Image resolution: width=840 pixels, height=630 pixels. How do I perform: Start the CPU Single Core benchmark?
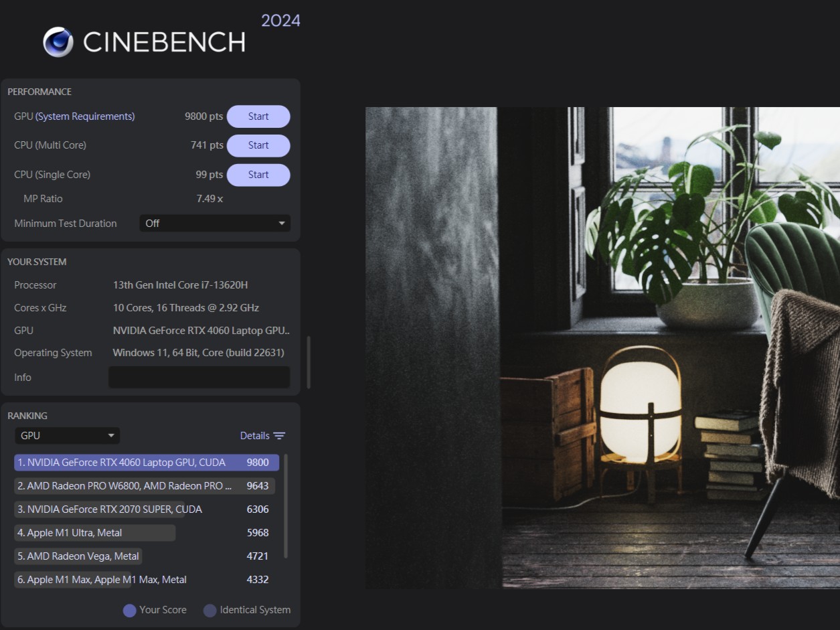pos(258,175)
